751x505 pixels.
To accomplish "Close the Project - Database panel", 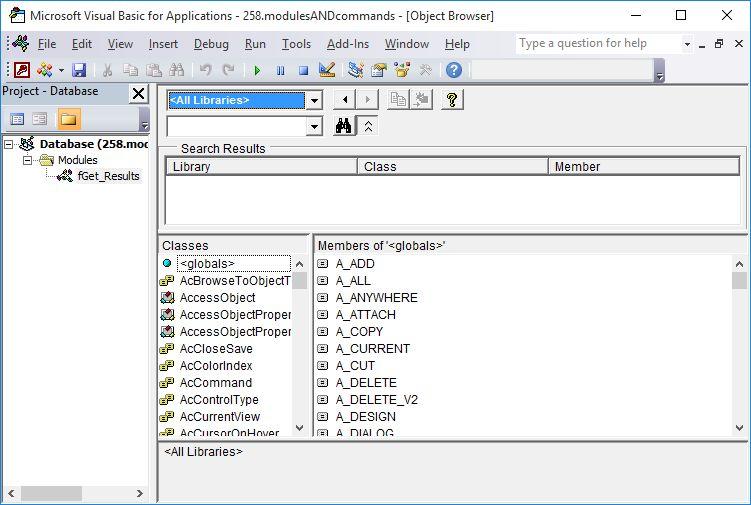I will (138, 93).
